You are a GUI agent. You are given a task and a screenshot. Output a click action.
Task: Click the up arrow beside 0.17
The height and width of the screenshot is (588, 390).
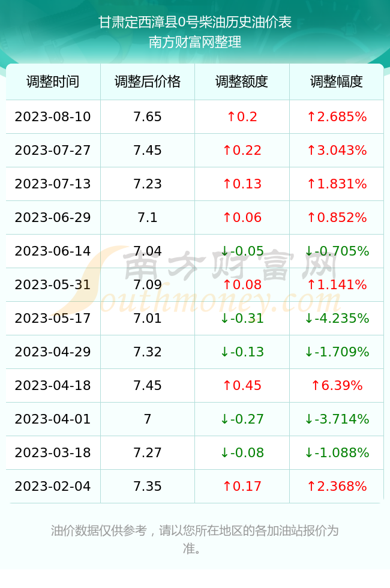click(227, 487)
